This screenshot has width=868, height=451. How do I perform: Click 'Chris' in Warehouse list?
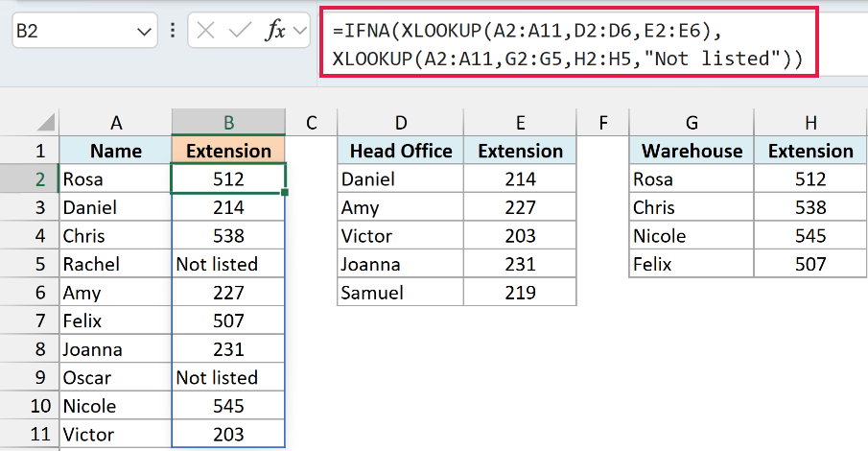click(x=692, y=208)
